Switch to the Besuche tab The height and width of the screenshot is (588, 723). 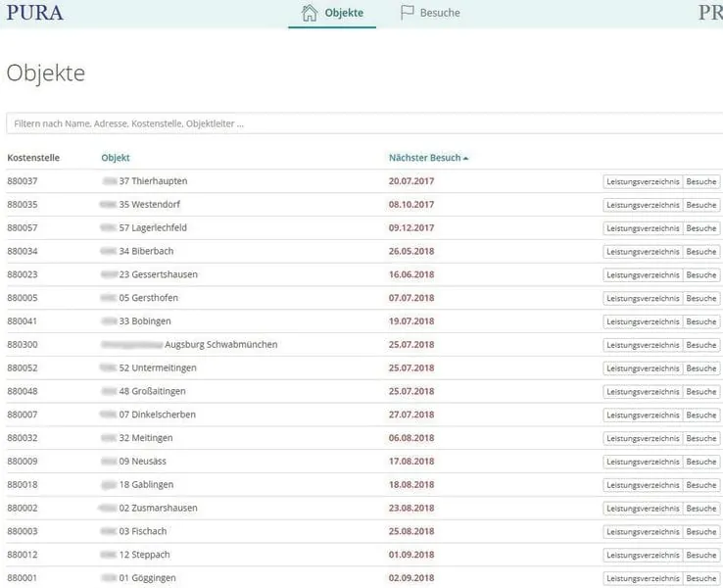pos(440,13)
